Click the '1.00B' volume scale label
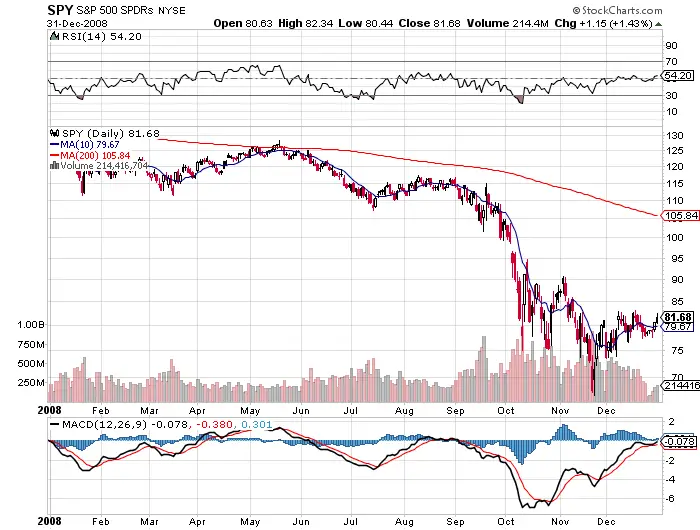This screenshot has width=700, height=530. click(31, 325)
